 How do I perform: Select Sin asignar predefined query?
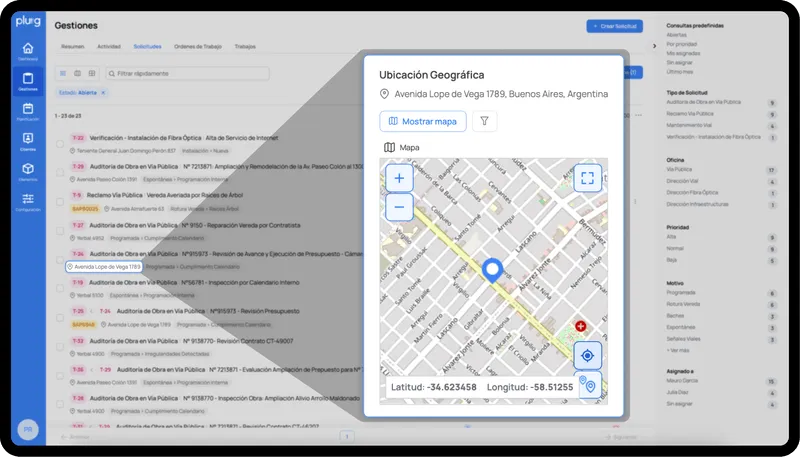679,63
